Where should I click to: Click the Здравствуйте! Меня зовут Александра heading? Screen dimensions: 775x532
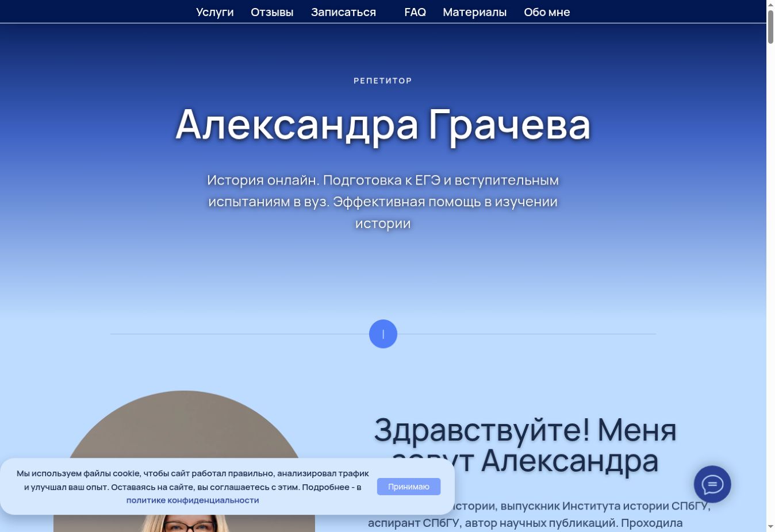[525, 445]
